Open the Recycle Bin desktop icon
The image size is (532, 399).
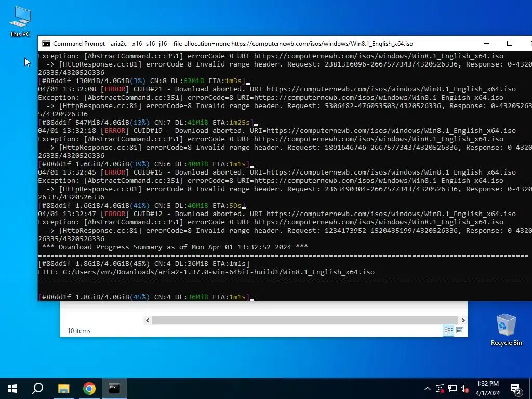(x=506, y=329)
